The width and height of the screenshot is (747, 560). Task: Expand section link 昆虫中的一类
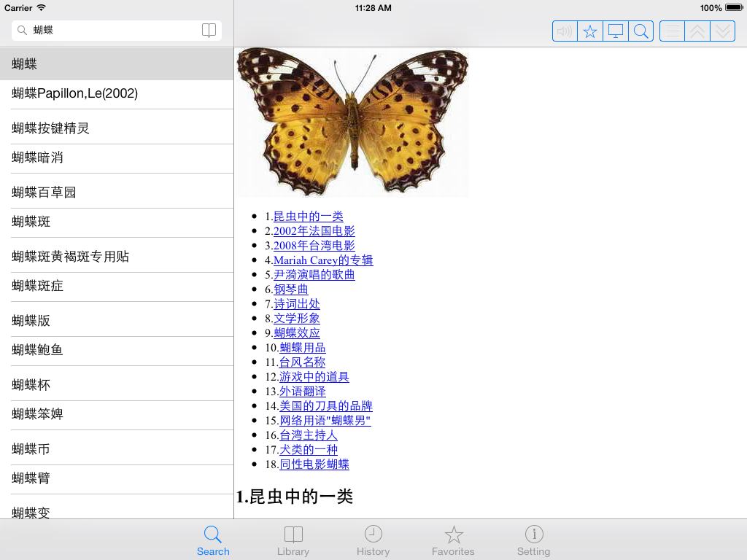click(x=309, y=216)
